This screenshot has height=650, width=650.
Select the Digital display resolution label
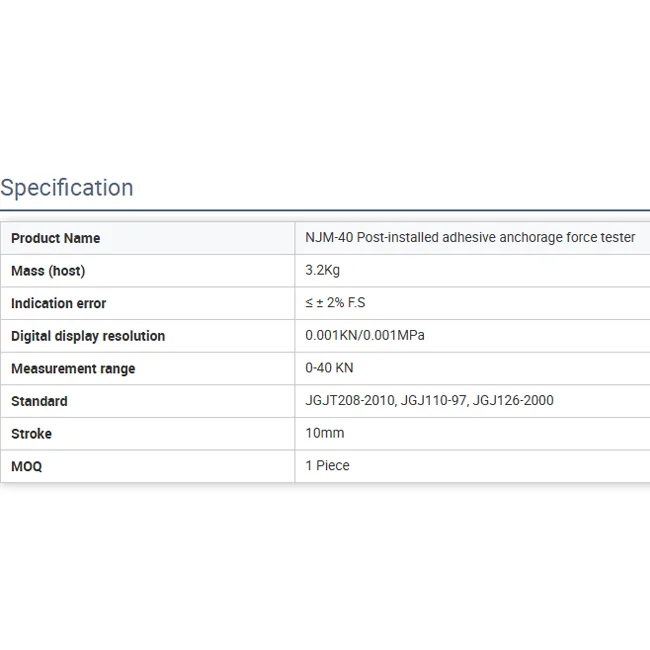pyautogui.click(x=88, y=336)
